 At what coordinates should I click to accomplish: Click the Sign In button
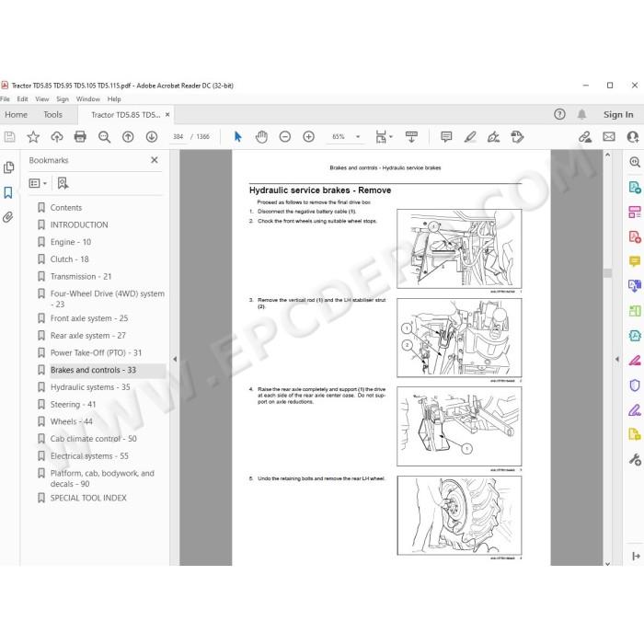tap(618, 115)
